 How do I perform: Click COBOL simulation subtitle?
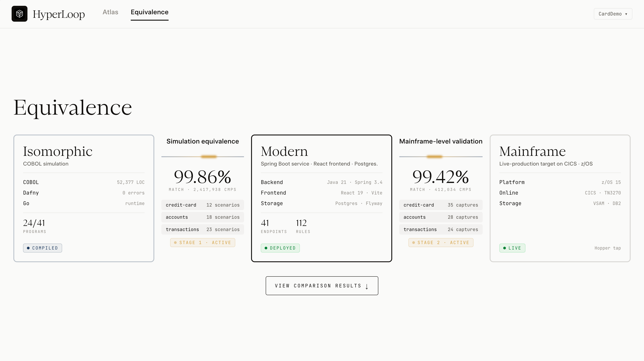(x=46, y=164)
